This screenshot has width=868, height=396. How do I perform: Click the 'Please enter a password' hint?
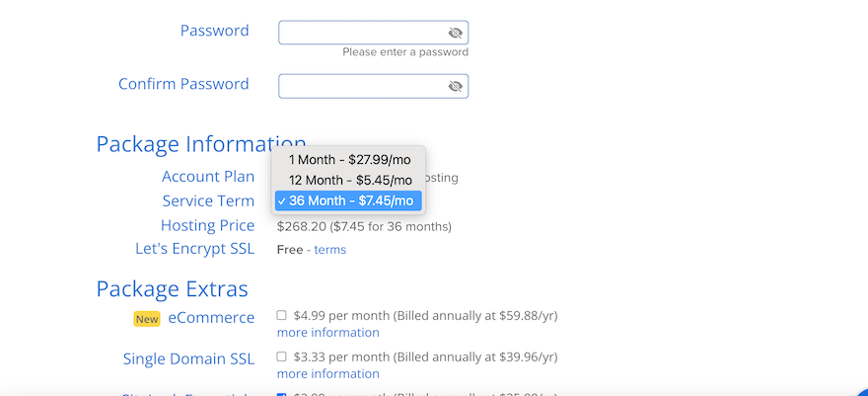(x=405, y=52)
